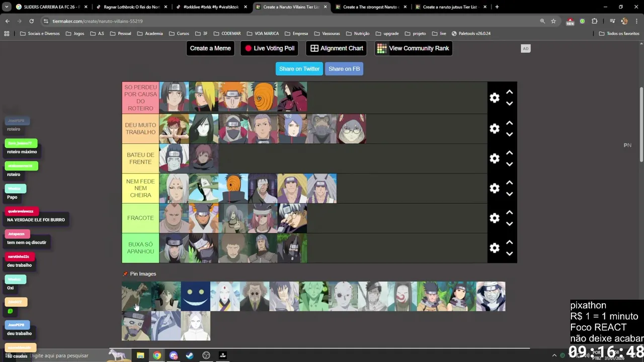Click the orange DEU MUITO TRABALHO tier label
The image size is (644, 362).
(x=140, y=129)
